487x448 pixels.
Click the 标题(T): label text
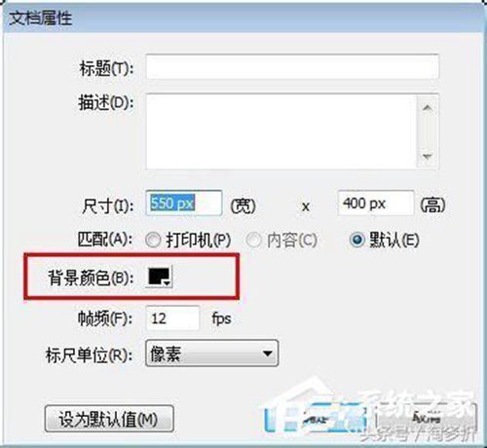[x=106, y=68]
